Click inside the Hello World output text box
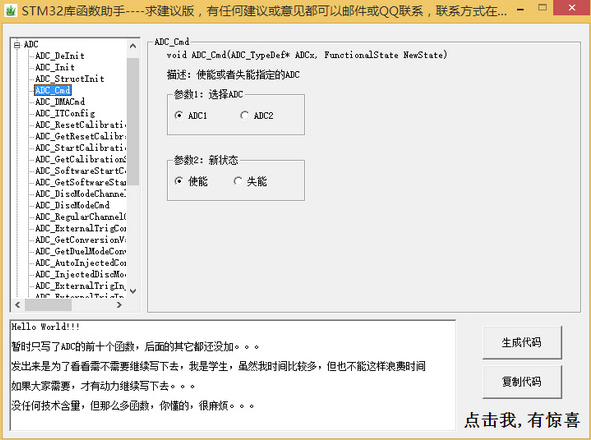 [233, 375]
